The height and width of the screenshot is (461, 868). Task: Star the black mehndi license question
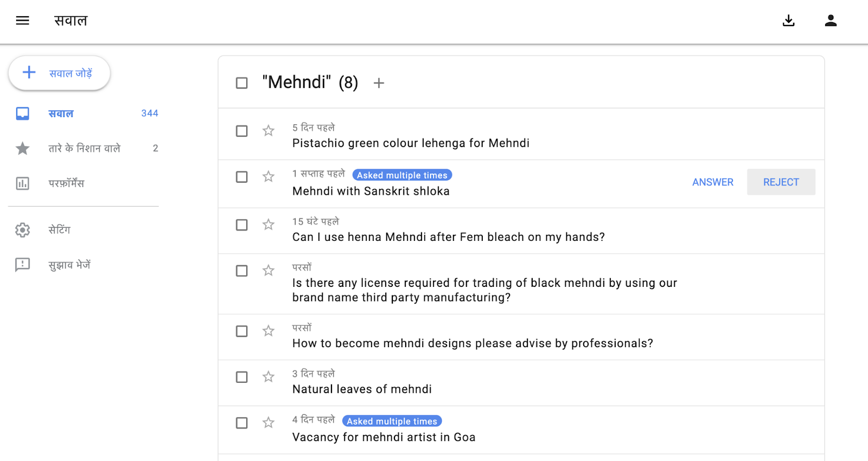(x=268, y=271)
